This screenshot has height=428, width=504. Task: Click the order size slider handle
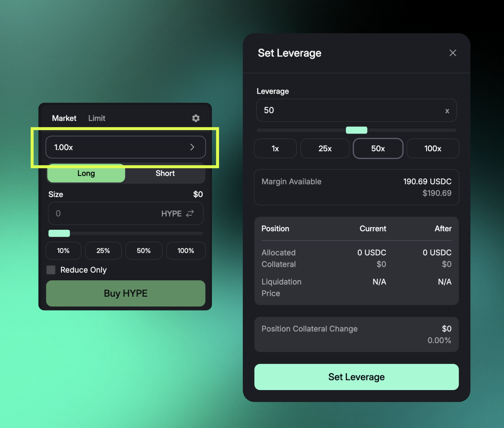[59, 233]
